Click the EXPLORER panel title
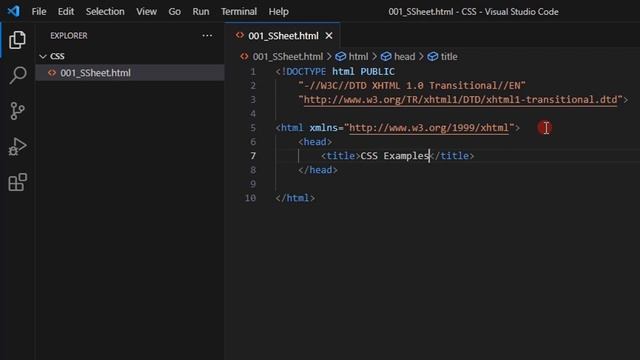 click(69, 36)
